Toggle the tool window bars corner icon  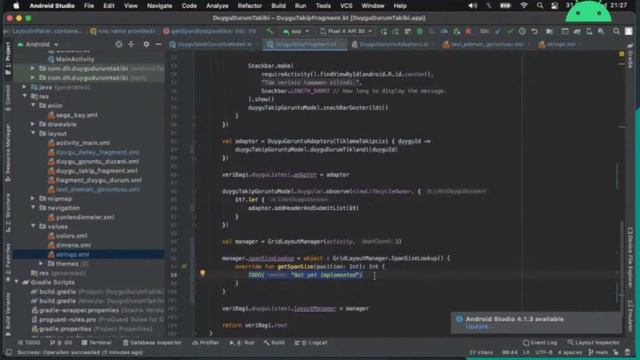[x=9, y=352]
